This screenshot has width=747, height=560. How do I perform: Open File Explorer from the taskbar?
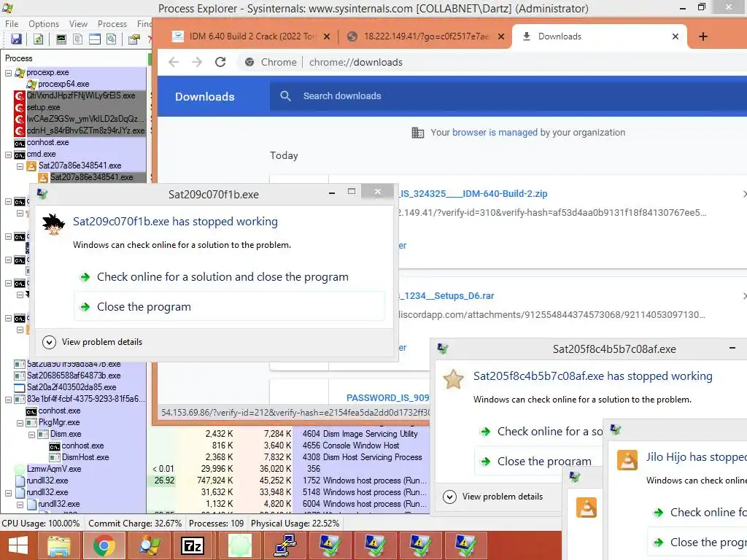(59, 545)
